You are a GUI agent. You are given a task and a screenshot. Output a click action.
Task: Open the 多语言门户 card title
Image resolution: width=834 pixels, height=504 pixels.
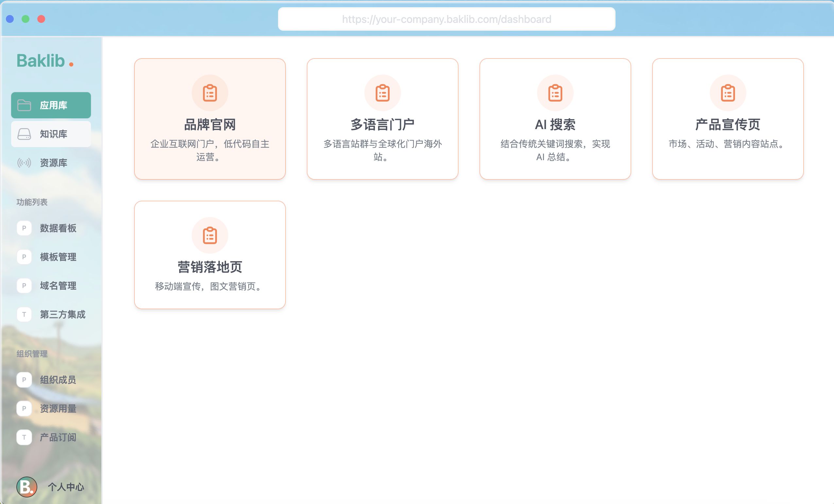(382, 125)
